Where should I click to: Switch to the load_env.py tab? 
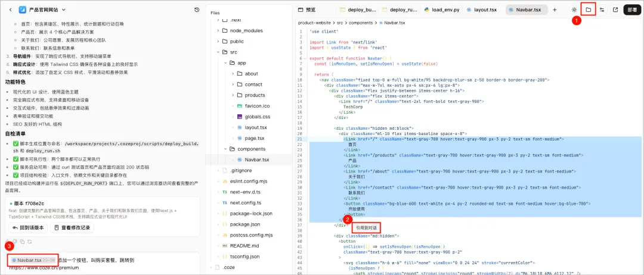pyautogui.click(x=442, y=10)
